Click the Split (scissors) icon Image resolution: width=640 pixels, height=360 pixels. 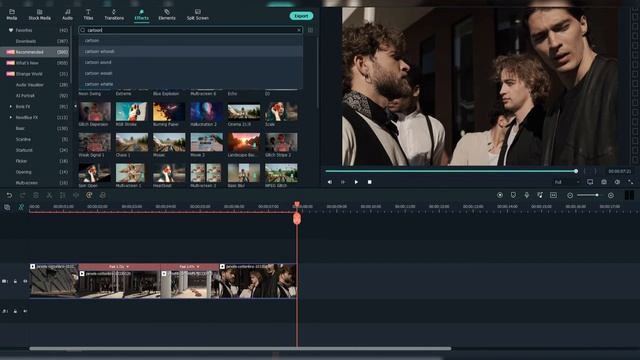(49, 196)
